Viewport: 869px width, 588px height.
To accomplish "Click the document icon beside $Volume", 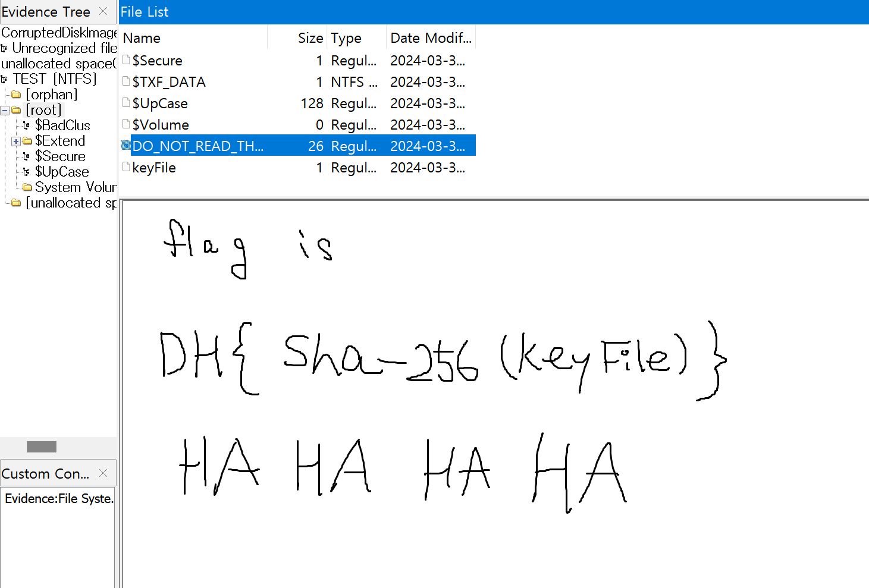I will click(126, 124).
